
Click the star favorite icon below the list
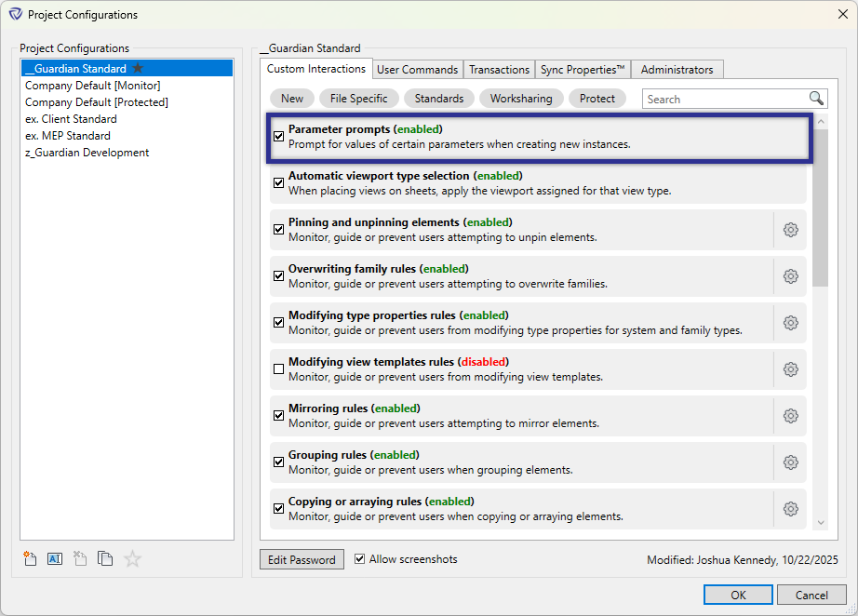coord(131,558)
